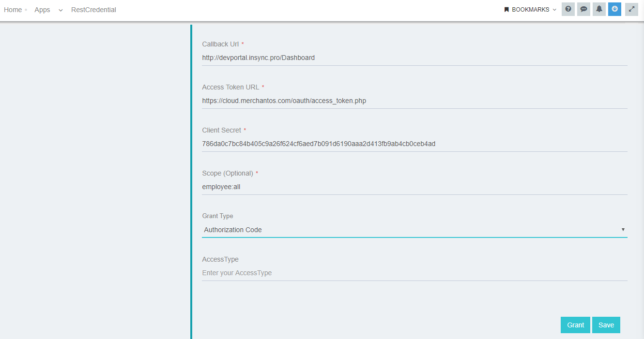Select Apps in the breadcrumb trail
The image size is (644, 339).
click(x=42, y=9)
